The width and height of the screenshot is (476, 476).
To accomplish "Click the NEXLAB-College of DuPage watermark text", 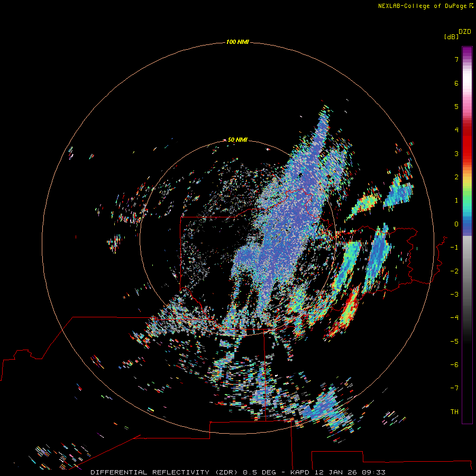I will [422, 6].
